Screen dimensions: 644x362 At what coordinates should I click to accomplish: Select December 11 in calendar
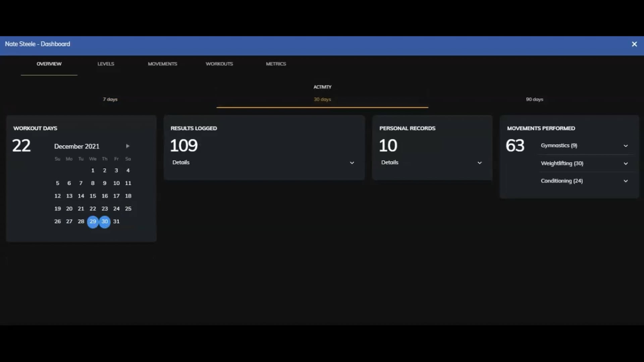point(128,183)
